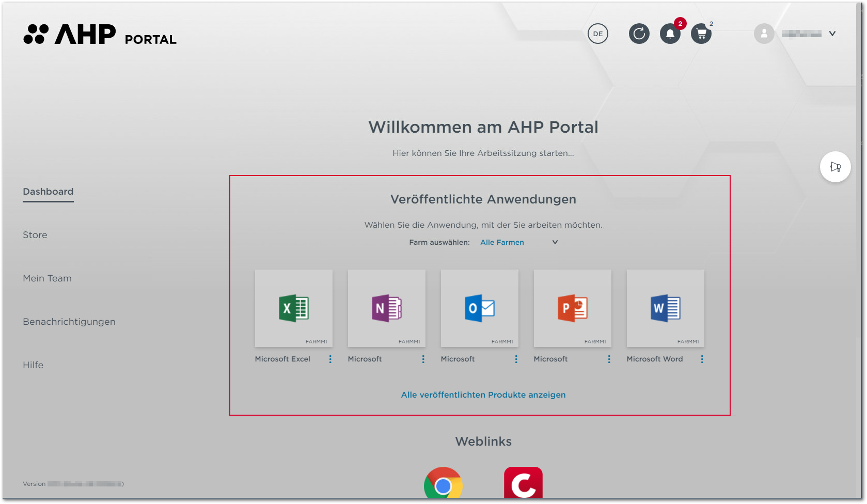Open the Store menu item
Viewport: 867px width, 504px height.
pos(35,235)
